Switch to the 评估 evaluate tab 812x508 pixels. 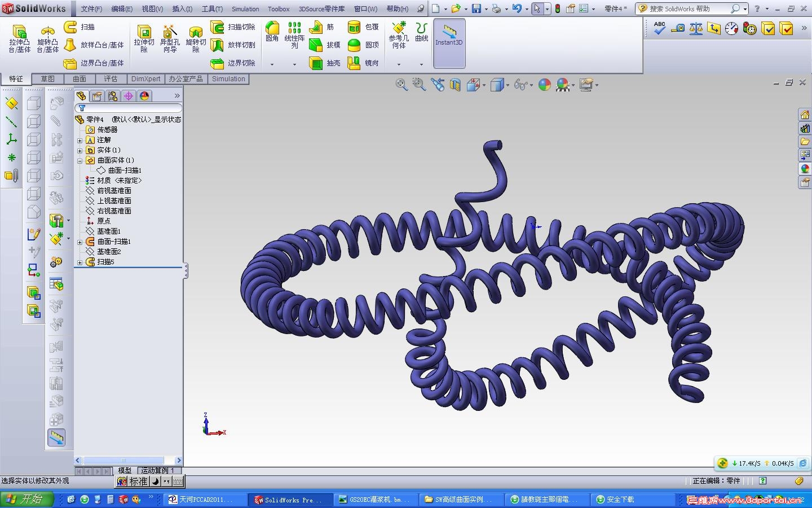point(111,79)
